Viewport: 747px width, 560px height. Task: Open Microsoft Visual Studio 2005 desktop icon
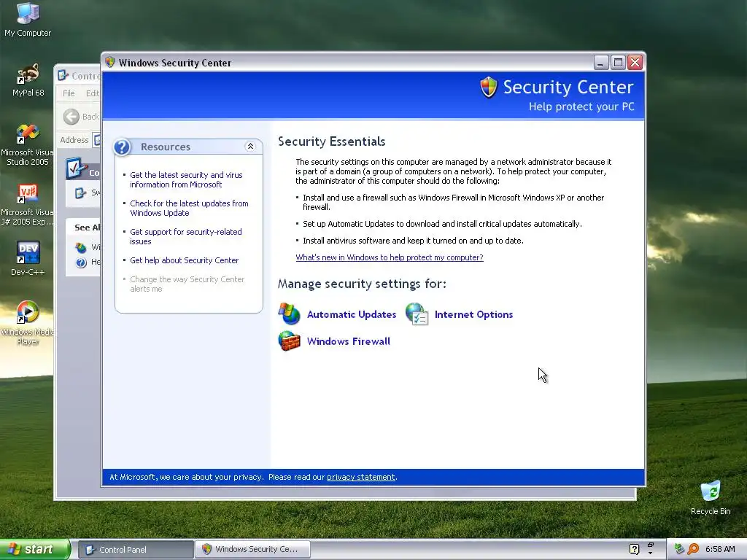tap(28, 145)
